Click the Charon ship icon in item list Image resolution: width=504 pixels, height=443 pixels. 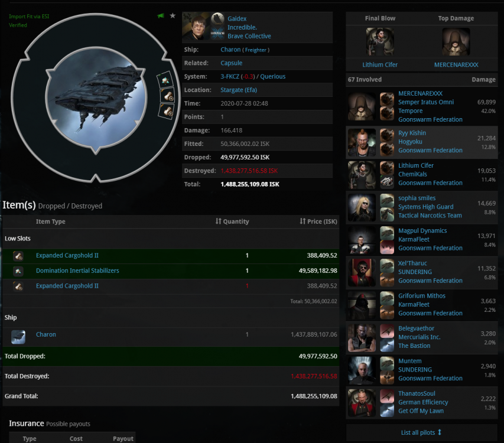pos(18,337)
